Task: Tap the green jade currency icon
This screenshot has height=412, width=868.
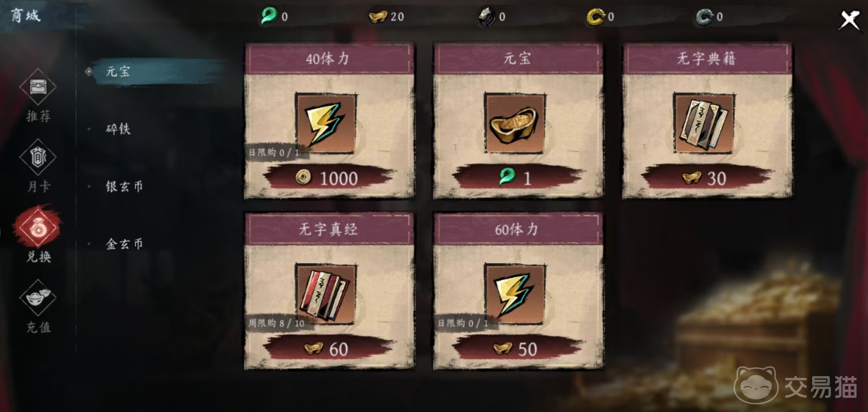Action: click(x=269, y=16)
